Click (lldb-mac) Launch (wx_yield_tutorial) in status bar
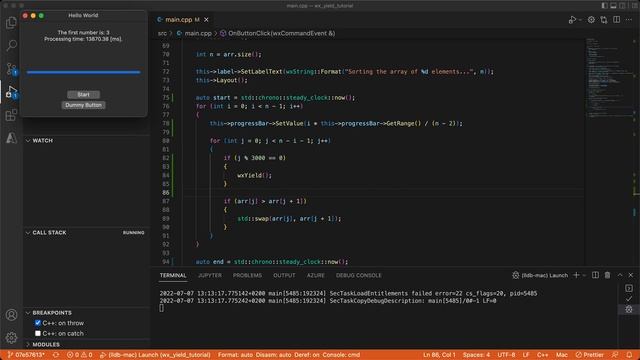The height and width of the screenshot is (360, 640). click(x=155, y=355)
